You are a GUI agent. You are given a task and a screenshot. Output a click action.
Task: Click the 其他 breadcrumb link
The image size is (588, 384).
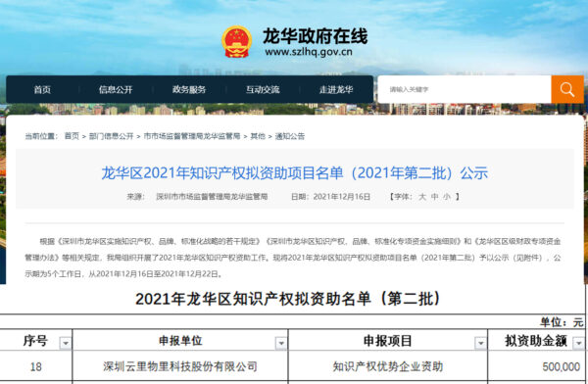258,136
